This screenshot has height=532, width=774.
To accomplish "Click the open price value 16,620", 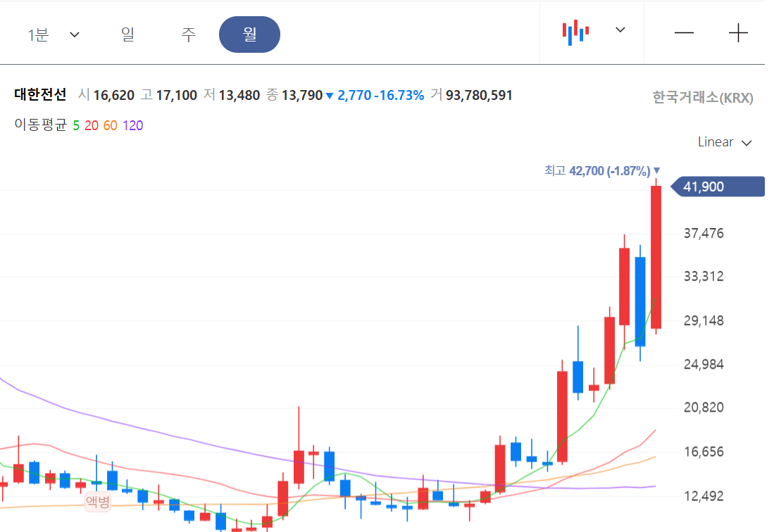I will (114, 95).
